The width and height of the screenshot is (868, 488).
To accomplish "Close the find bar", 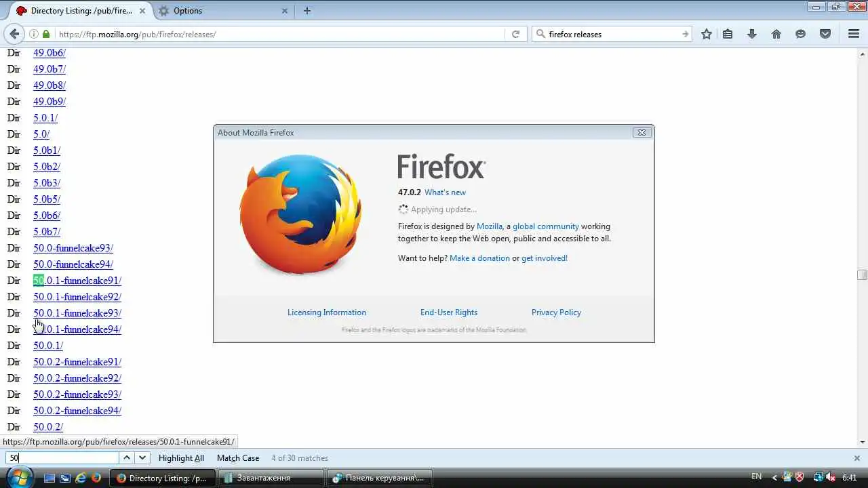I will point(856,458).
